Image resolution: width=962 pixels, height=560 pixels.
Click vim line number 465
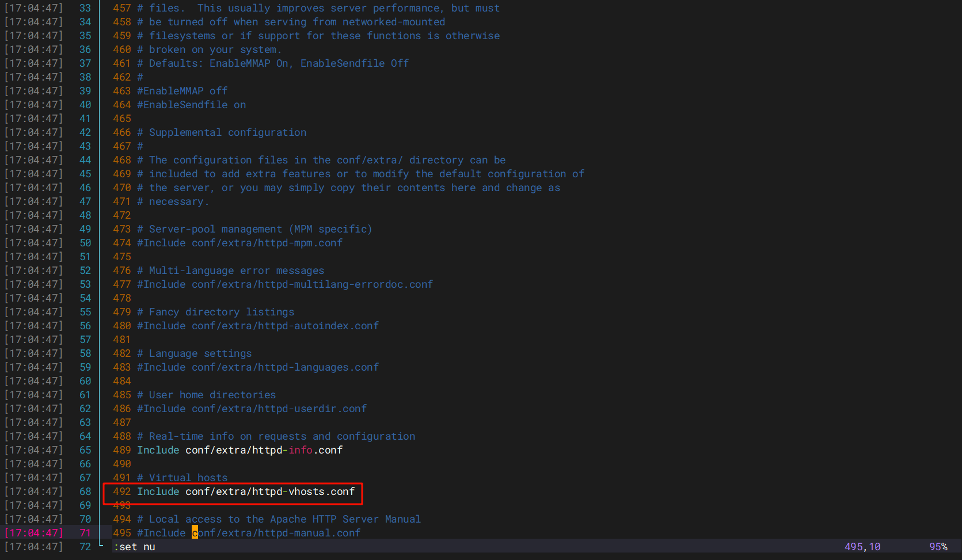pos(122,119)
